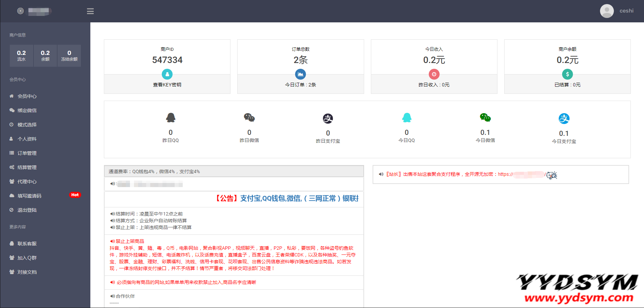Click the green 今日微信 WeChat icon
The height and width of the screenshot is (308, 644).
tap(485, 118)
